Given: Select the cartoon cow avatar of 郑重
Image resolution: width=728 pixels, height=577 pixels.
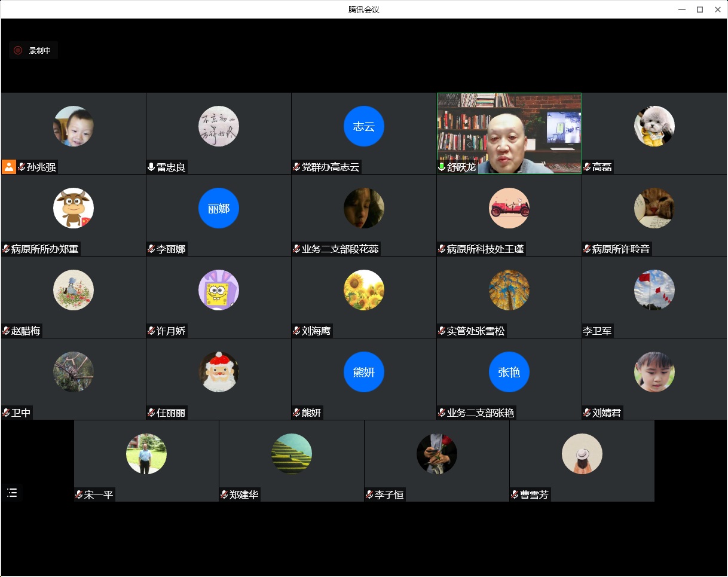Looking at the screenshot, I should 74,208.
